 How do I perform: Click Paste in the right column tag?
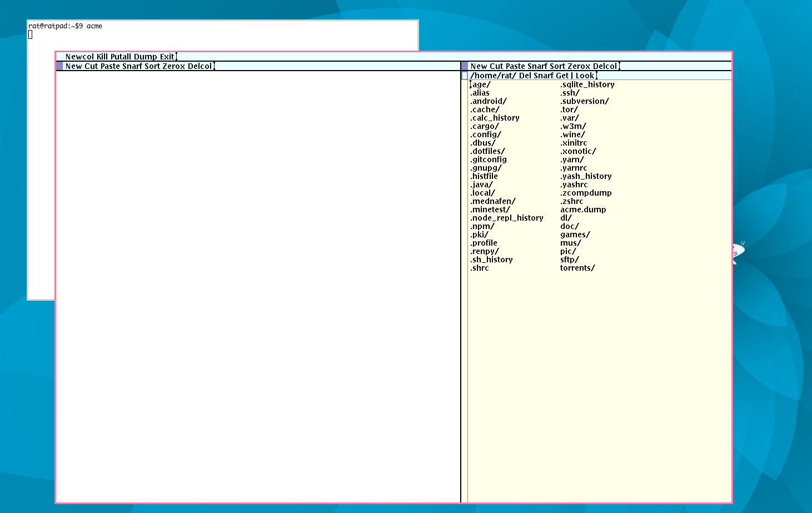pos(515,66)
